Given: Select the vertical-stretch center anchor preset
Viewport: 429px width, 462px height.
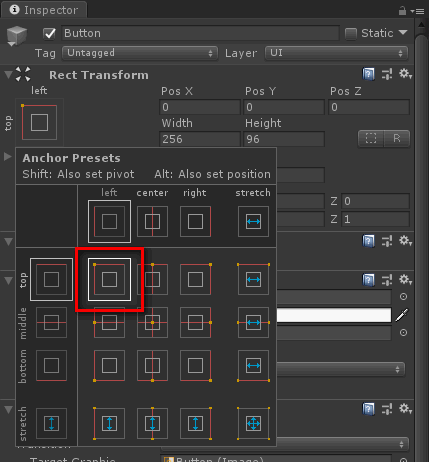Looking at the screenshot, I should pyautogui.click(x=152, y=423).
